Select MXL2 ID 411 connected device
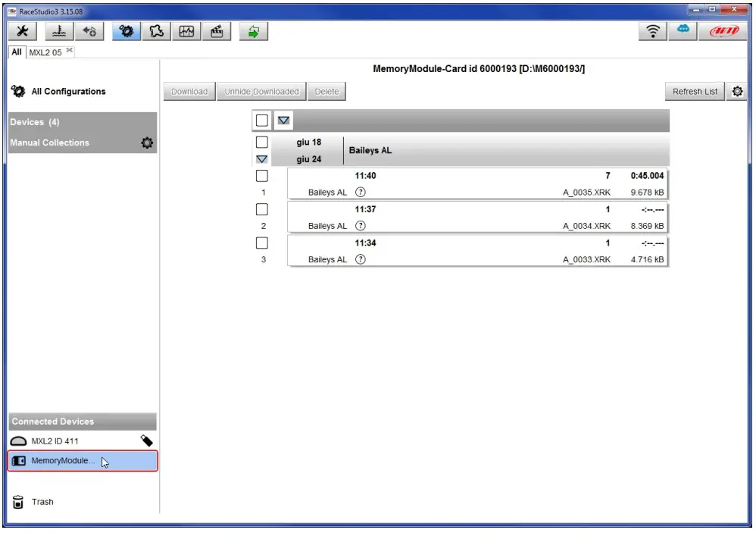This screenshot has height=533, width=756. 83,441
